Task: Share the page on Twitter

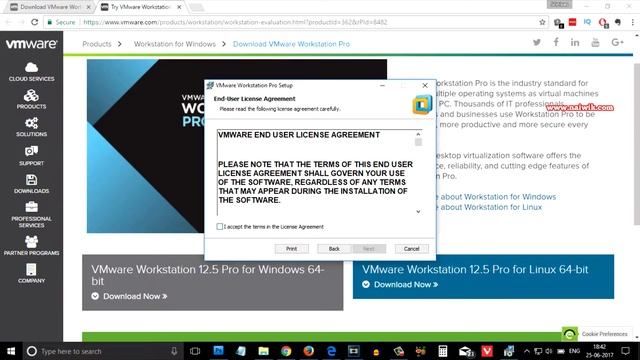Action: coord(537,42)
